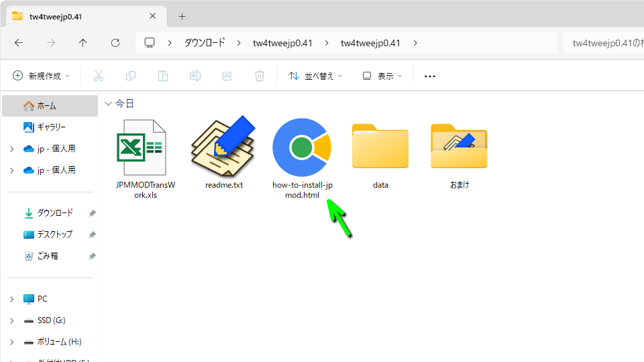Click the Back navigation arrow
The height and width of the screenshot is (362, 644).
[x=19, y=43]
